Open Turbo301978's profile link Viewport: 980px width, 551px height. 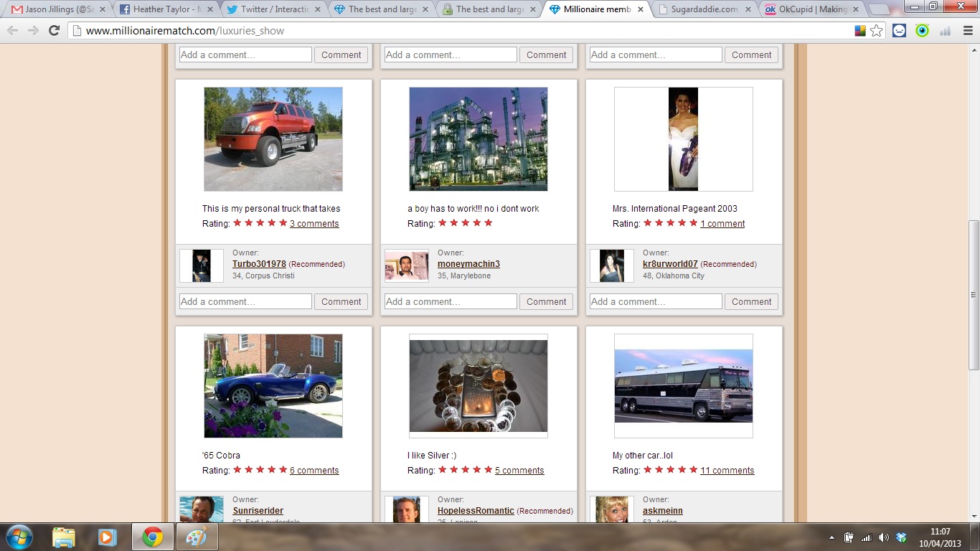pyautogui.click(x=259, y=264)
